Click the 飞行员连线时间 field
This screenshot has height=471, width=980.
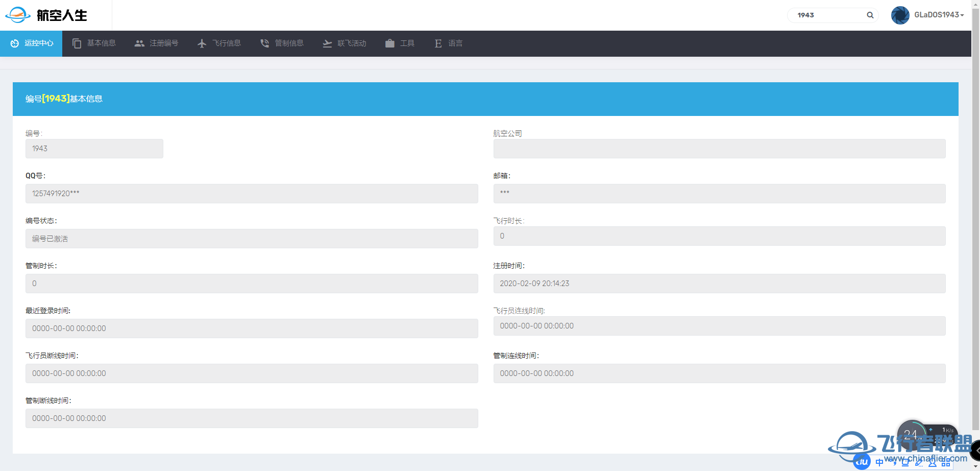tap(719, 326)
